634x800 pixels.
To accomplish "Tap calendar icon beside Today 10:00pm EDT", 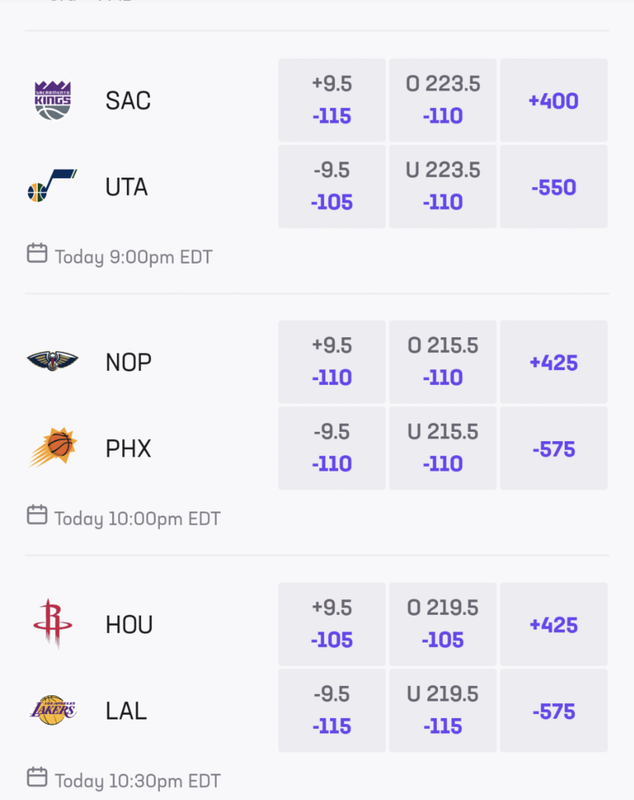I will click(x=37, y=515).
